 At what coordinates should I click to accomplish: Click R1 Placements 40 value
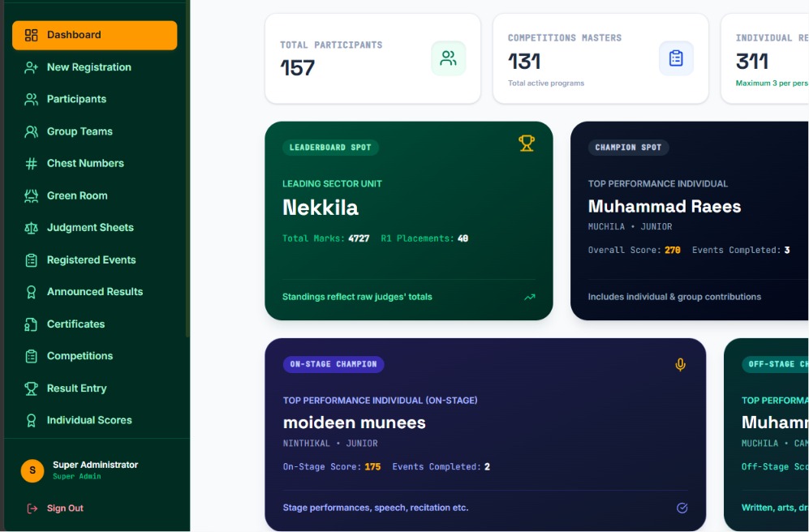click(463, 238)
